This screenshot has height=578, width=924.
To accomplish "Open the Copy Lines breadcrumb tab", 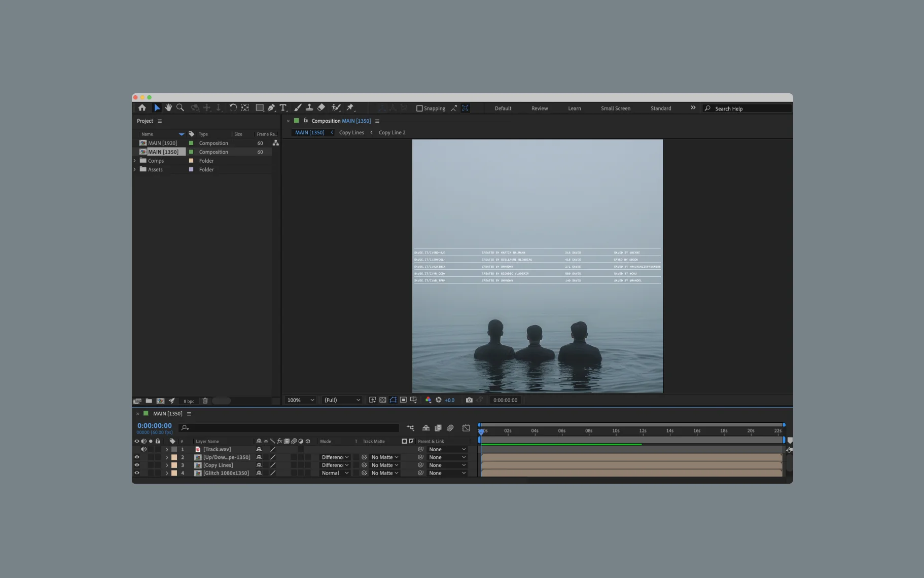I will pos(351,133).
